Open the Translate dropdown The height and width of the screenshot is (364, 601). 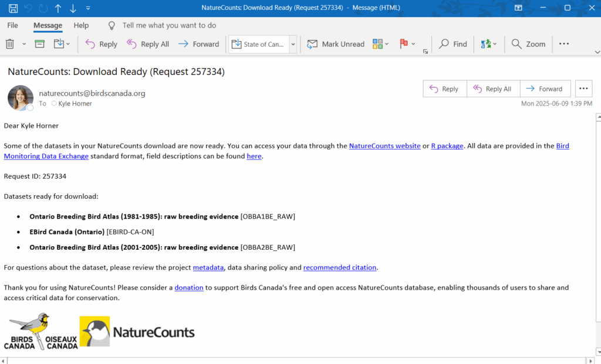pos(489,44)
